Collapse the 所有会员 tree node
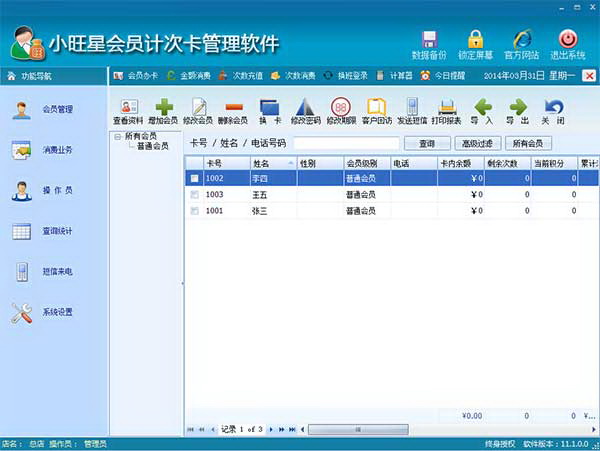 [117, 137]
